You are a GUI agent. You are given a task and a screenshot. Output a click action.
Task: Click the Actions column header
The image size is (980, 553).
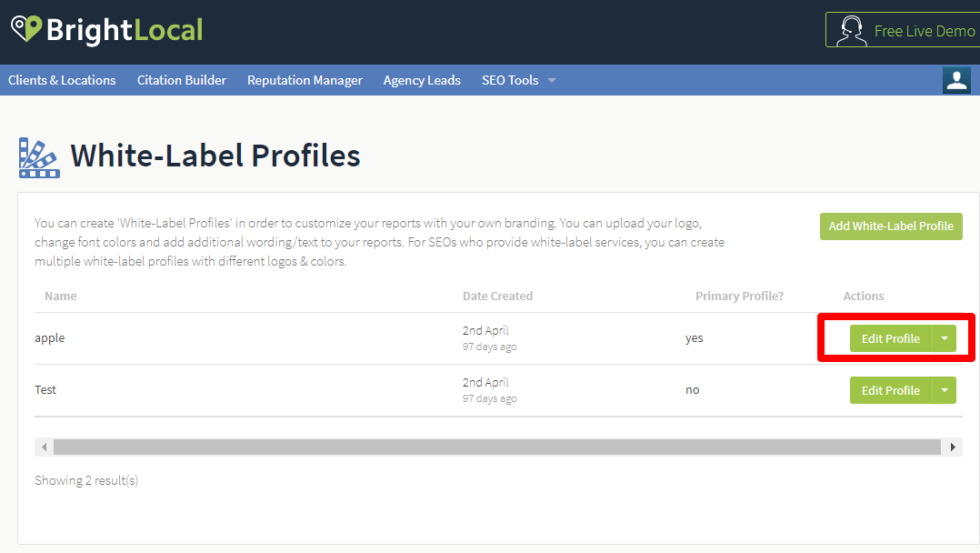click(x=864, y=296)
